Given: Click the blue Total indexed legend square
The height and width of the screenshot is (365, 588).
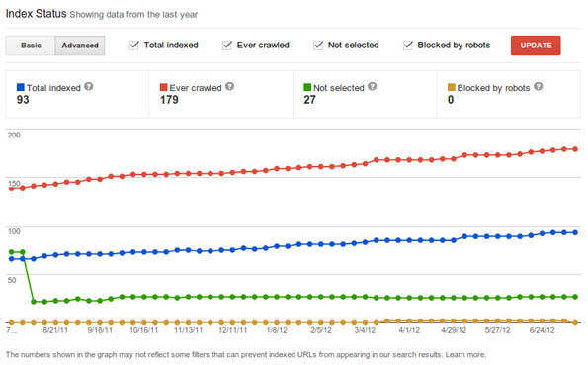Looking at the screenshot, I should [x=21, y=87].
